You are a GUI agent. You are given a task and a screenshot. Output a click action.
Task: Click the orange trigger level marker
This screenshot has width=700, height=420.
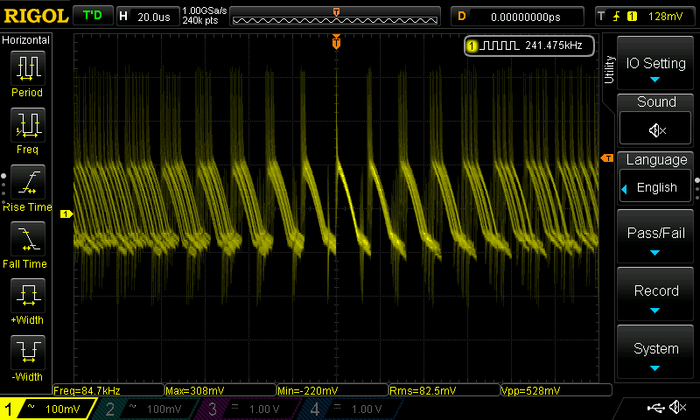(606, 159)
